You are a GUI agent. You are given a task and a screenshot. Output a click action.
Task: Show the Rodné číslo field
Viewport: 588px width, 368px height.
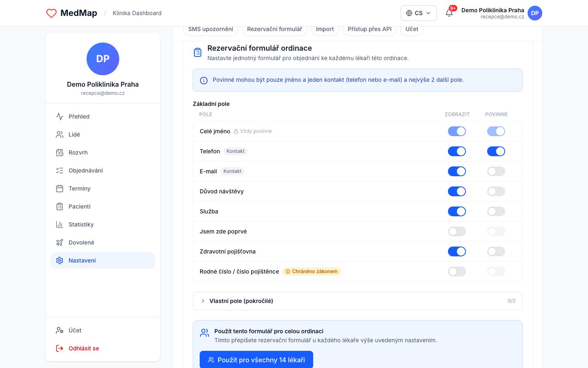click(x=457, y=272)
